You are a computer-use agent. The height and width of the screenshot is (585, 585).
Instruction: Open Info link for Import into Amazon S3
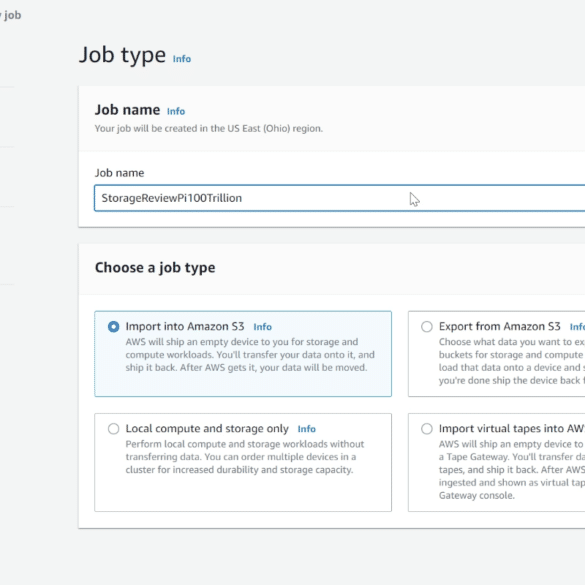click(x=263, y=327)
